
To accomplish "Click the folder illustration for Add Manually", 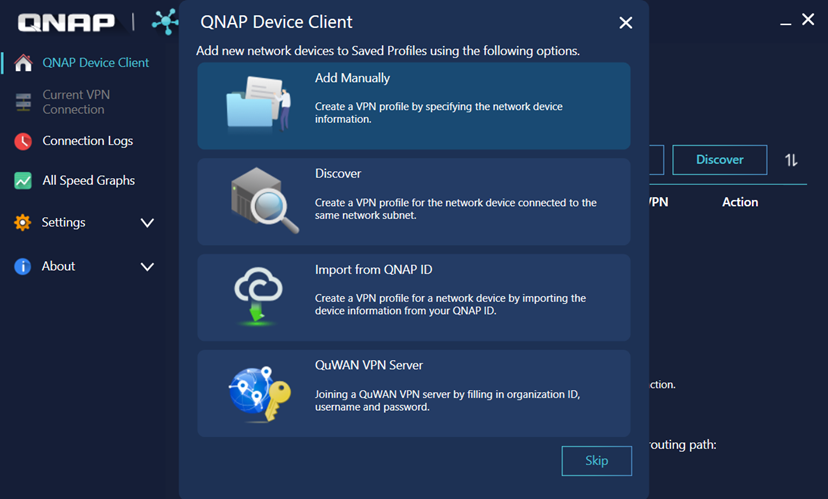I will click(x=259, y=103).
